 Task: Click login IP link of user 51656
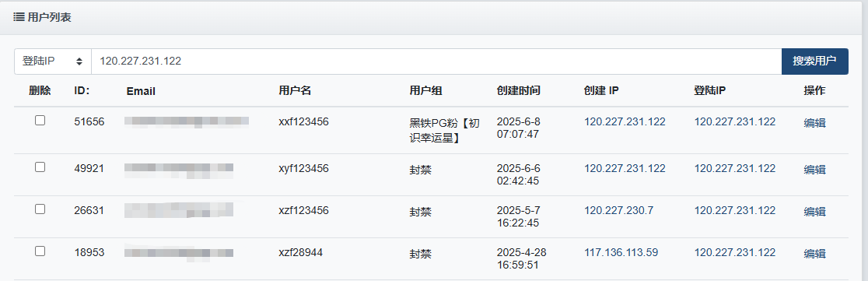point(734,122)
